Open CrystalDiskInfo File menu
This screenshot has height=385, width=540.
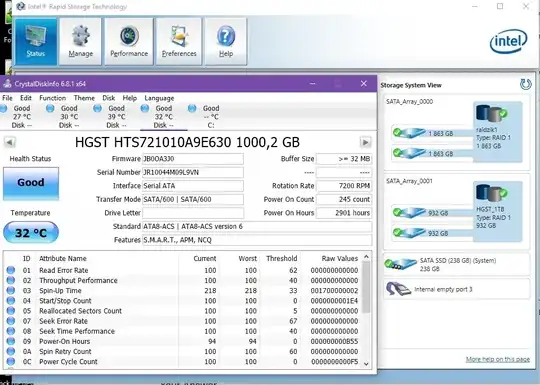coord(7,98)
